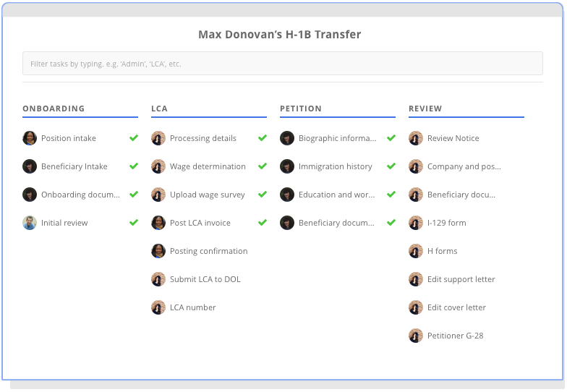Click the avatar beside Immigration history

pyautogui.click(x=287, y=166)
